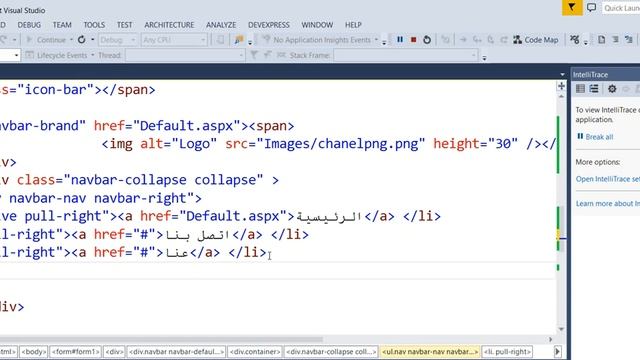The height and width of the screenshot is (360, 640).
Task: Select the <li. pull-right> breadcrumb
Action: tap(508, 351)
